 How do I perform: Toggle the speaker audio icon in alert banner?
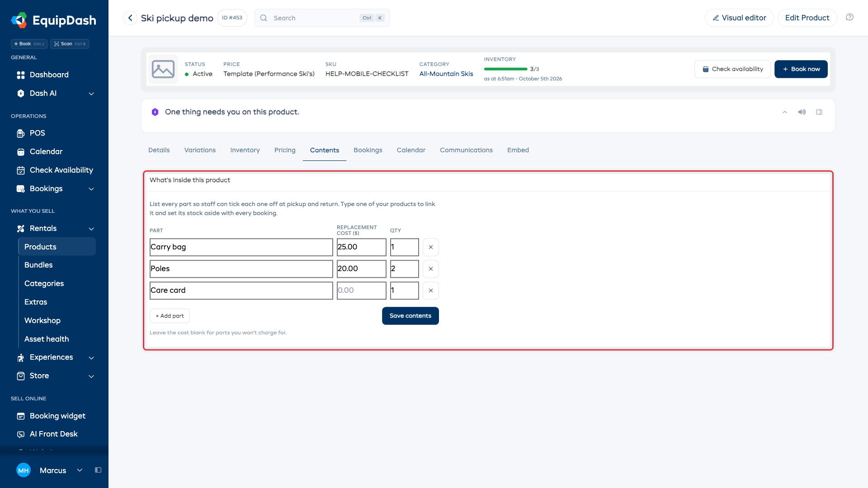click(802, 112)
